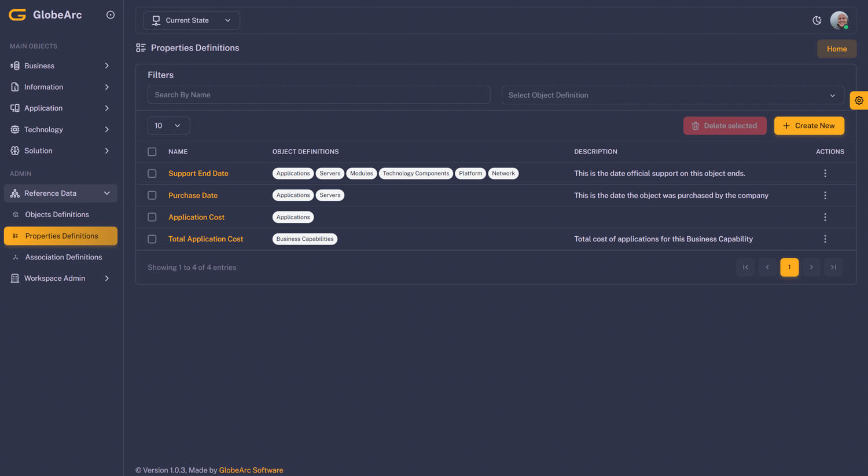This screenshot has height=476, width=868.
Task: Click the user profile avatar
Action: 838,20
